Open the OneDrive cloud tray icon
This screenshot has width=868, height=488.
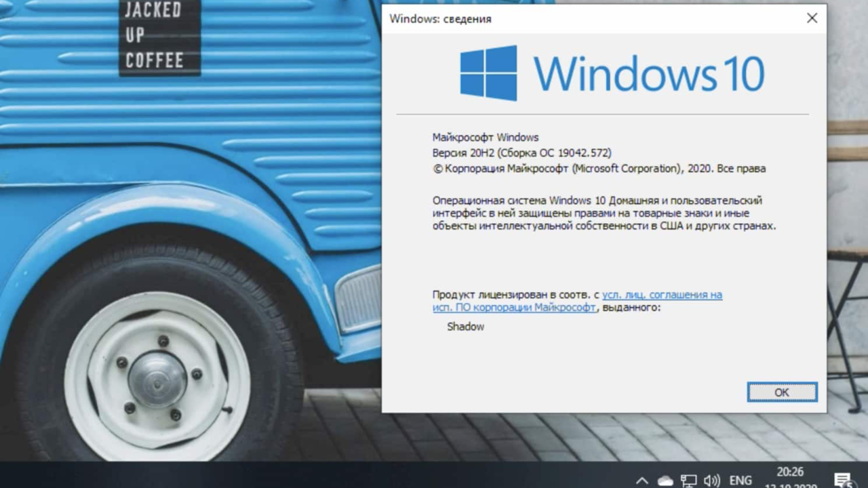(x=665, y=481)
